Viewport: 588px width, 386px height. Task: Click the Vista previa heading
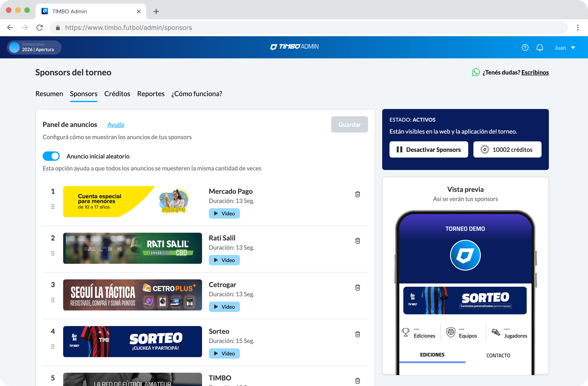465,190
